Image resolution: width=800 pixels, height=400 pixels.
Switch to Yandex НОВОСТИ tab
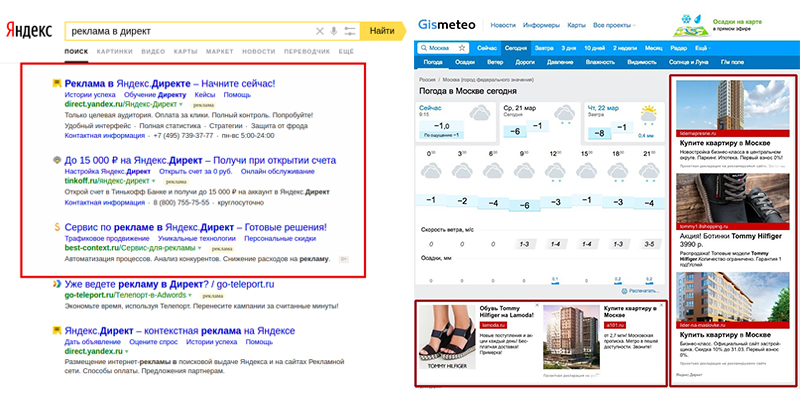tap(259, 52)
